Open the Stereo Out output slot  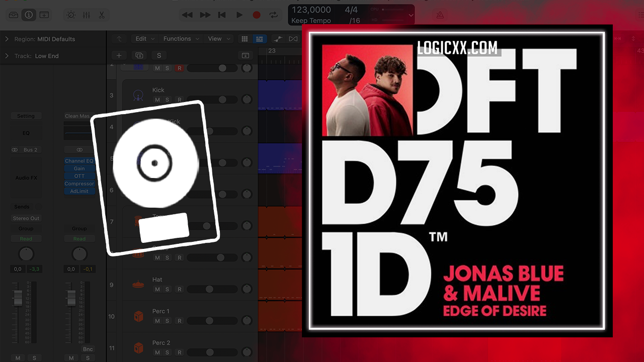26,218
